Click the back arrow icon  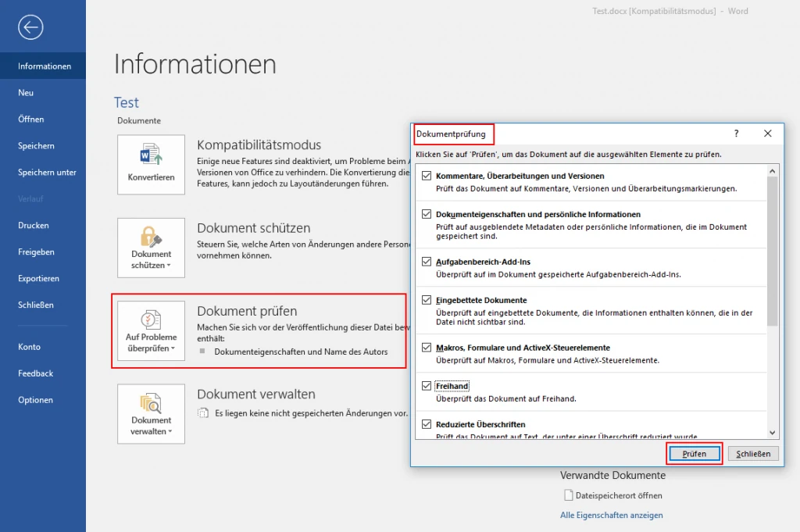(30, 27)
